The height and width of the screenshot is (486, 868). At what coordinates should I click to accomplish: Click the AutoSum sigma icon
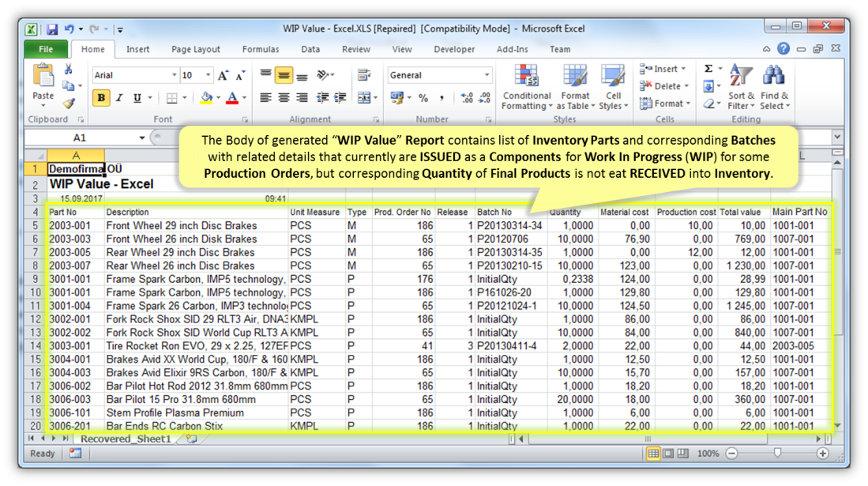click(x=708, y=69)
